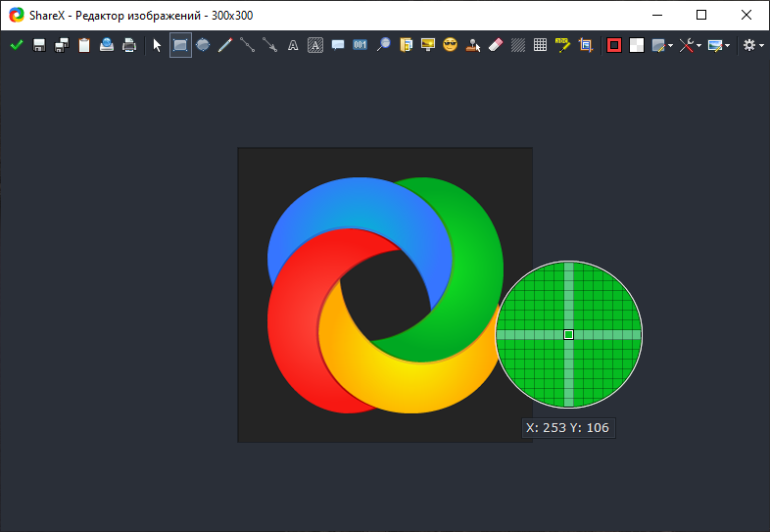Click the ShareX logo image on canvas

(x=385, y=295)
